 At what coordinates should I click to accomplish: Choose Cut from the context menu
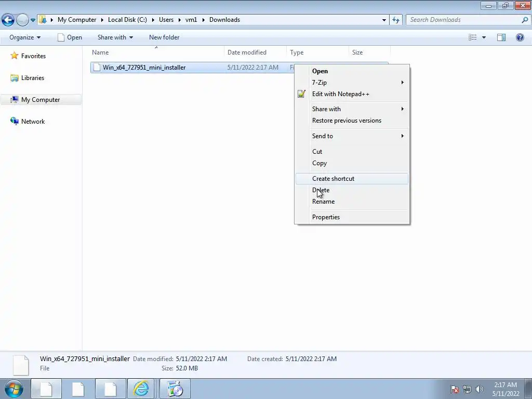tap(352, 152)
